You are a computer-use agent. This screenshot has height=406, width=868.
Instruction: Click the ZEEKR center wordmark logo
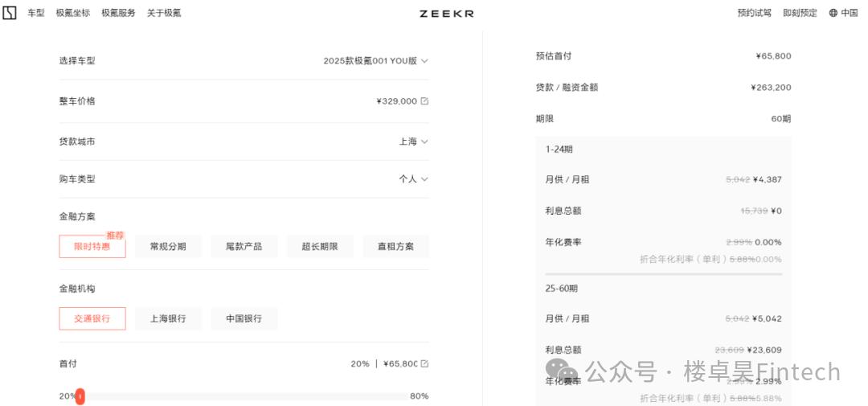tap(446, 14)
